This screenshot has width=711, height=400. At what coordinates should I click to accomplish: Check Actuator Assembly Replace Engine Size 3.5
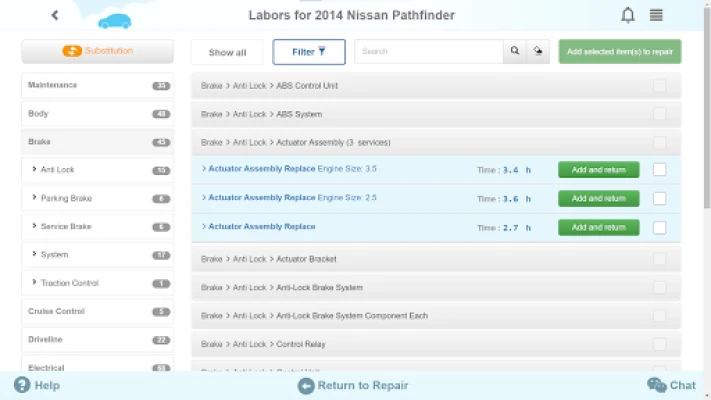pyautogui.click(x=659, y=170)
